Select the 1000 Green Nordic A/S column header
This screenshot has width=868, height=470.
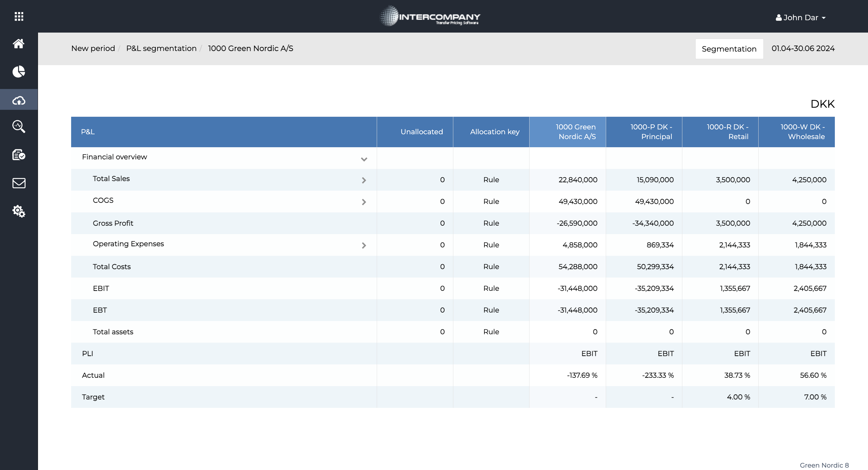pos(568,132)
